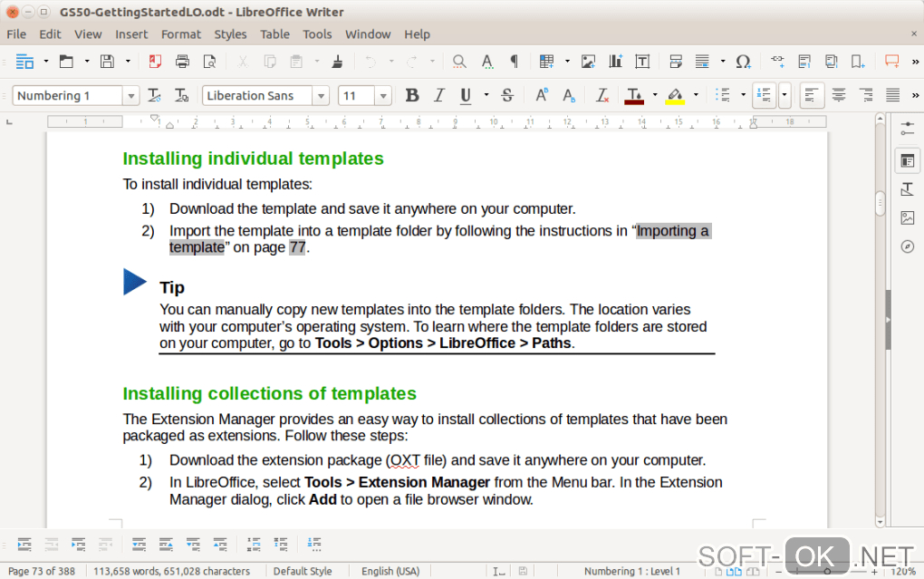
Task: Center the paragraph horizontally
Action: [839, 95]
